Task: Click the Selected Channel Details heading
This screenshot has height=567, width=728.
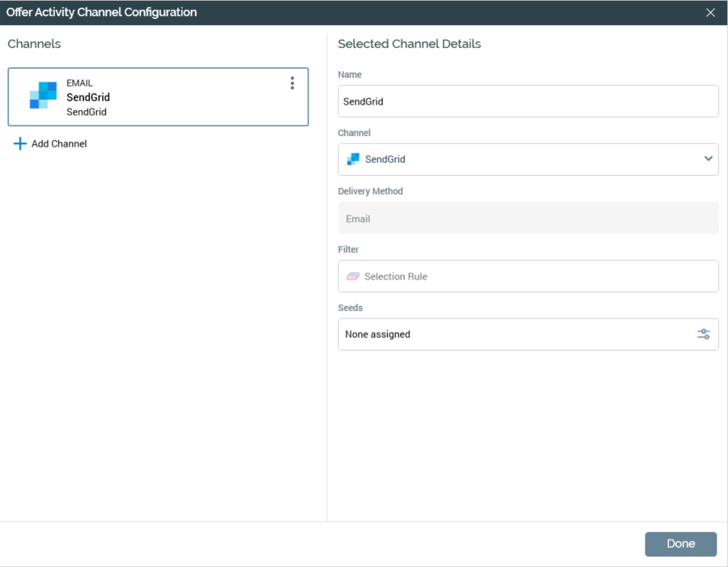Action: click(409, 44)
